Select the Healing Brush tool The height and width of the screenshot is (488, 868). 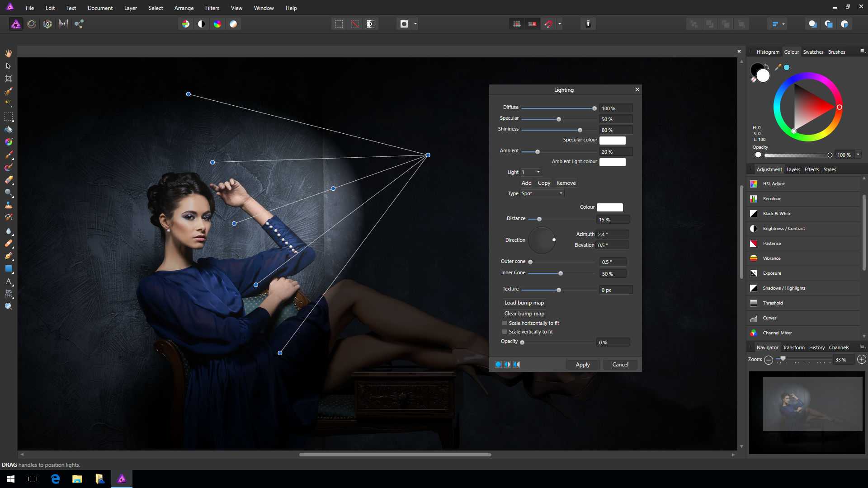8,243
